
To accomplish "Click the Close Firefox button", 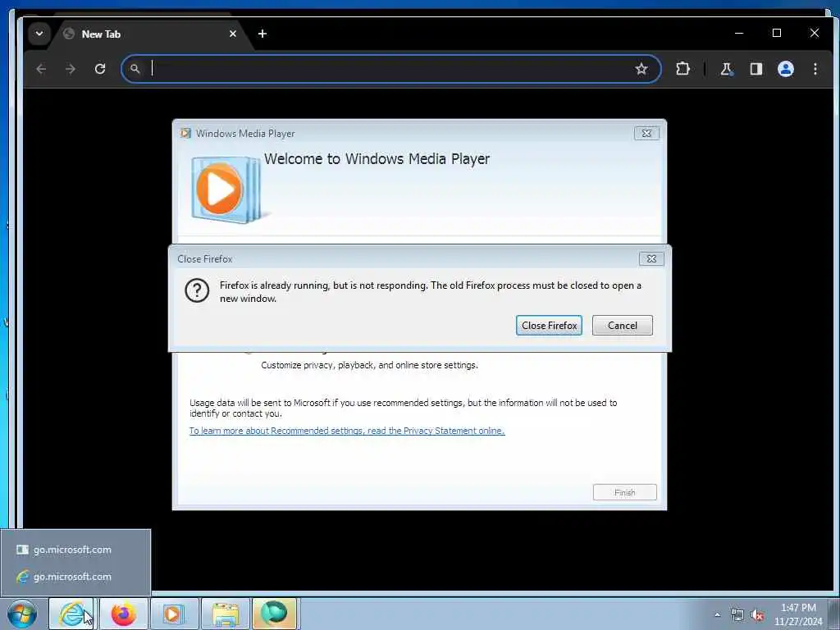I will pyautogui.click(x=549, y=325).
